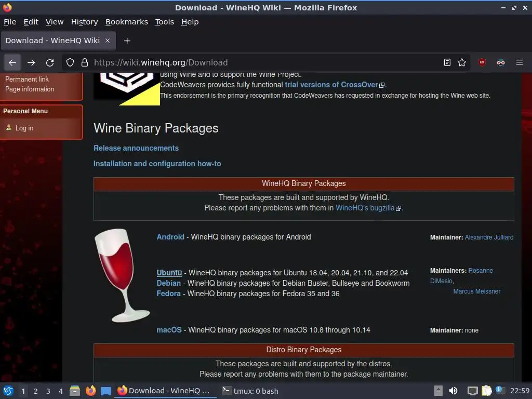This screenshot has width=532, height=399.
Task: Switch to workspace 2 in the pager
Action: click(36, 391)
